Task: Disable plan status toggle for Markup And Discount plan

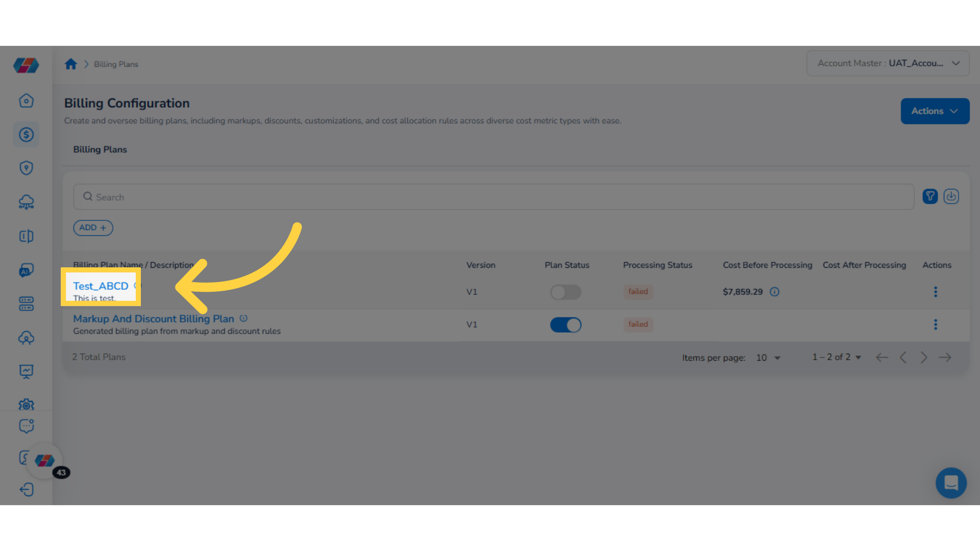Action: click(x=566, y=324)
